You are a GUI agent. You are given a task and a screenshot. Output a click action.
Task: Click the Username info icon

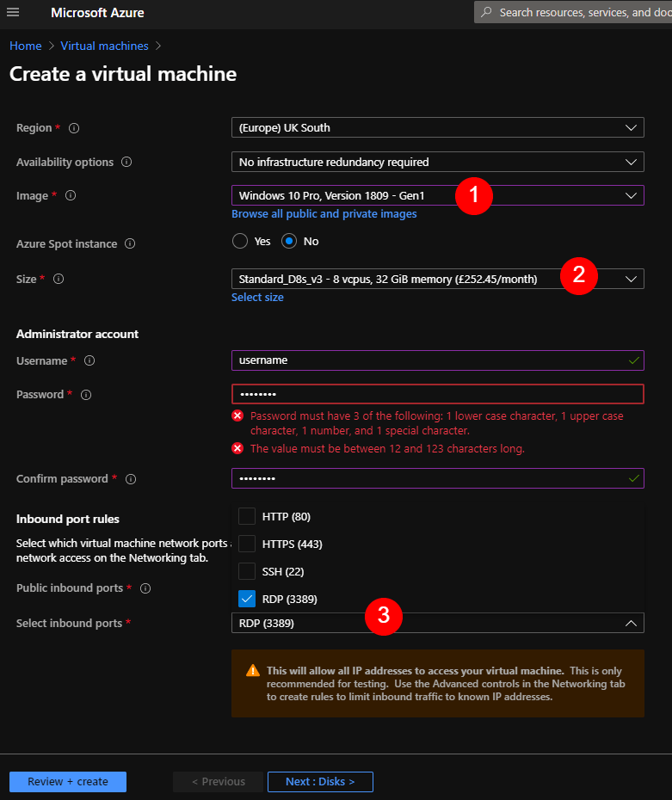(x=89, y=360)
